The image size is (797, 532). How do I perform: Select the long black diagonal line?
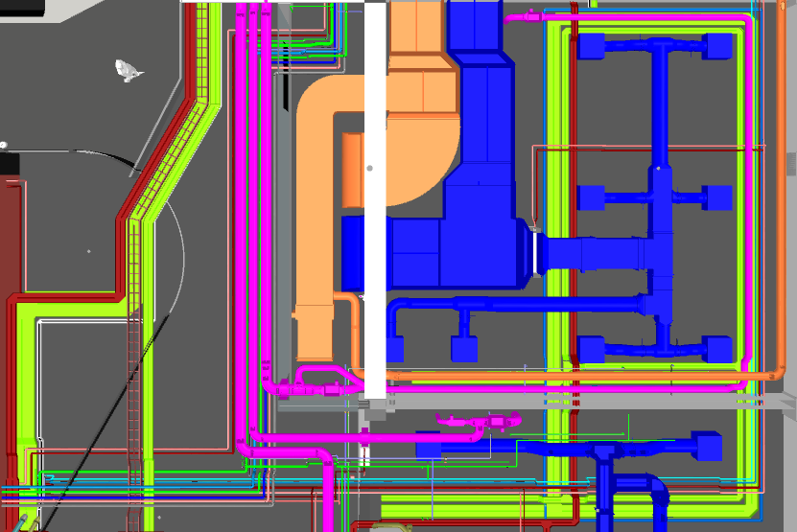click(106, 422)
